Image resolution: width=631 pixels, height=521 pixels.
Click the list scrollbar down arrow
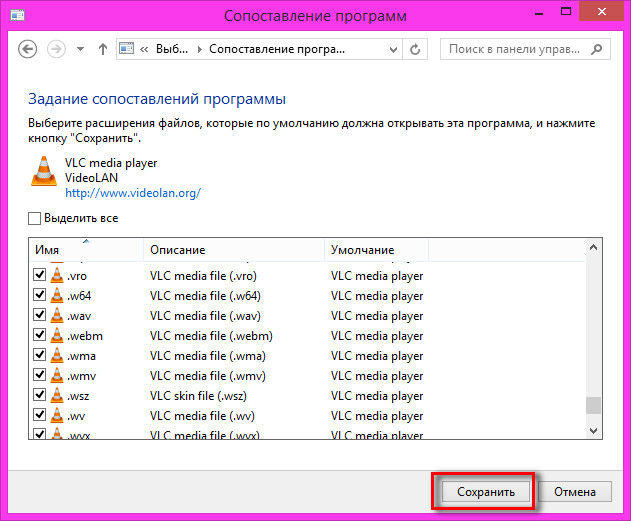[593, 431]
